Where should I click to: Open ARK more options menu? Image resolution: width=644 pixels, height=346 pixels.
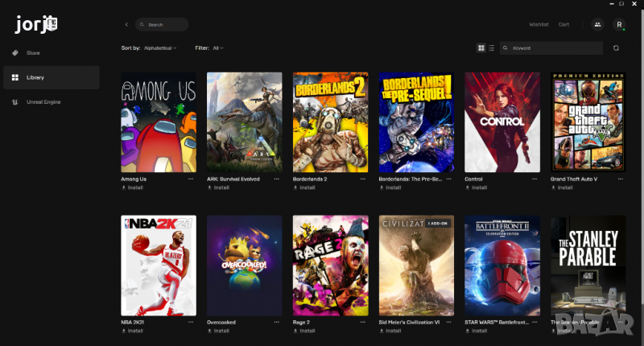pos(276,179)
